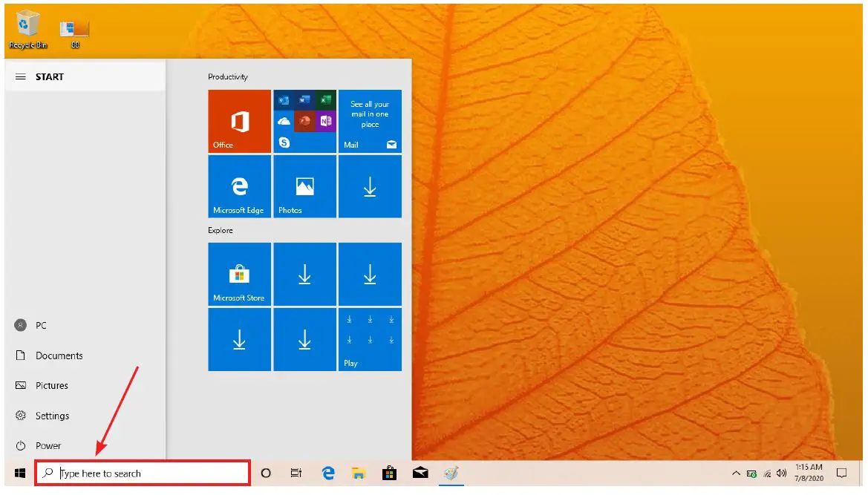This screenshot has width=868, height=495.
Task: Open Task View on taskbar
Action: pos(296,473)
